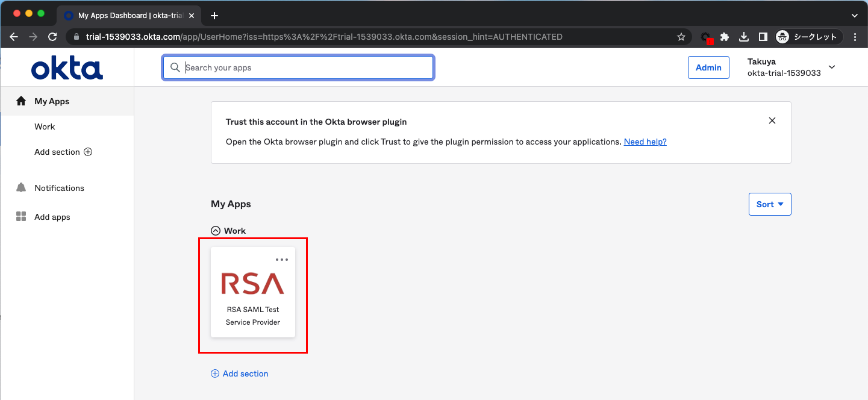This screenshot has width=868, height=400.
Task: Dismiss the Trust this account banner
Action: coord(772,120)
